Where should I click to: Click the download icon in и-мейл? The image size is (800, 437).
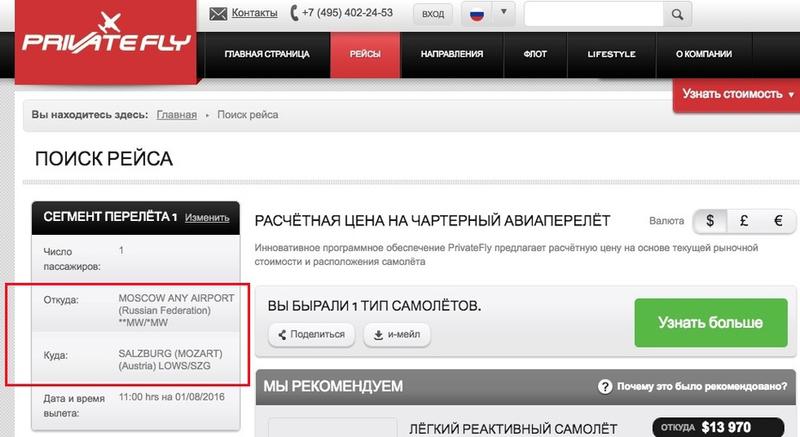tap(378, 335)
